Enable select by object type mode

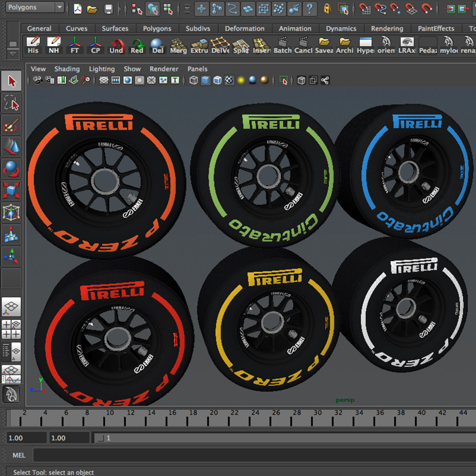click(152, 8)
